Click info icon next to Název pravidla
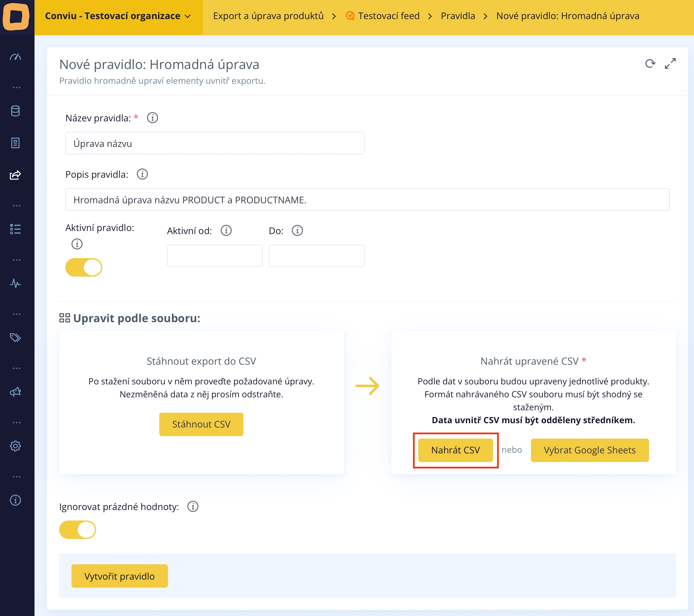Viewport: 694px width, 616px height. (x=153, y=118)
